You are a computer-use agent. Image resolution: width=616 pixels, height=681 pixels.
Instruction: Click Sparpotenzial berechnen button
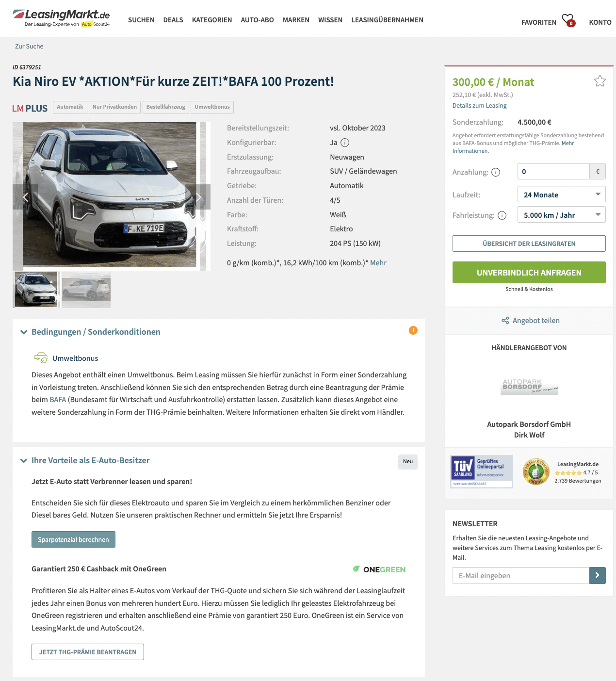[73, 539]
